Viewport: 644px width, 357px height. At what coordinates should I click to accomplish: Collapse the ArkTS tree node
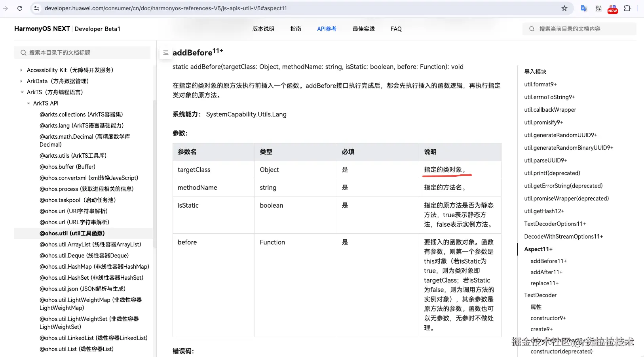click(22, 92)
